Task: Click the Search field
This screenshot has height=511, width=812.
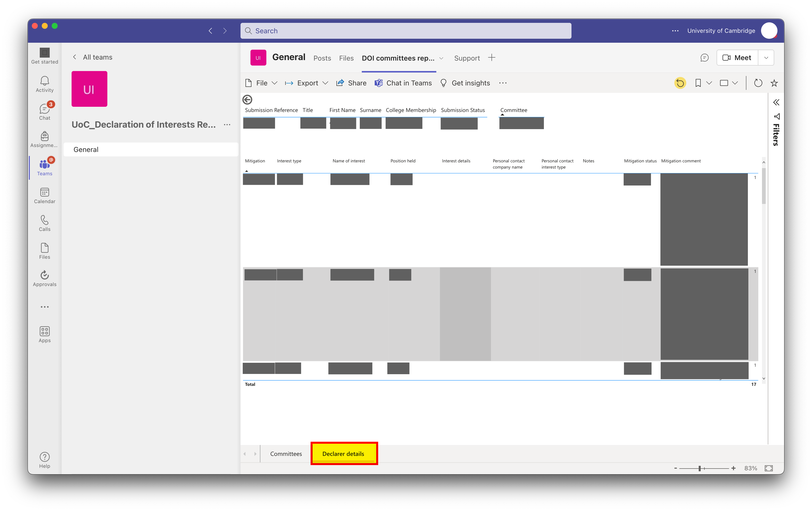Action: point(406,31)
